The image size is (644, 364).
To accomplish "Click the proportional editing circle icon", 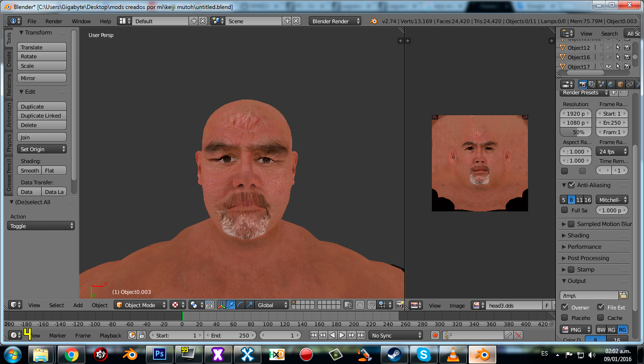I will click(x=360, y=305).
